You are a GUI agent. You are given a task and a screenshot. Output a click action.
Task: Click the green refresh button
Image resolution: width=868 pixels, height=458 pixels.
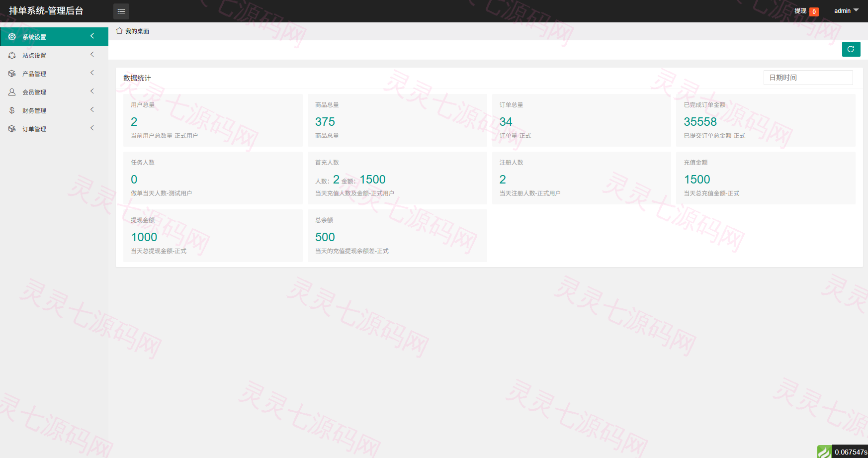pyautogui.click(x=851, y=49)
